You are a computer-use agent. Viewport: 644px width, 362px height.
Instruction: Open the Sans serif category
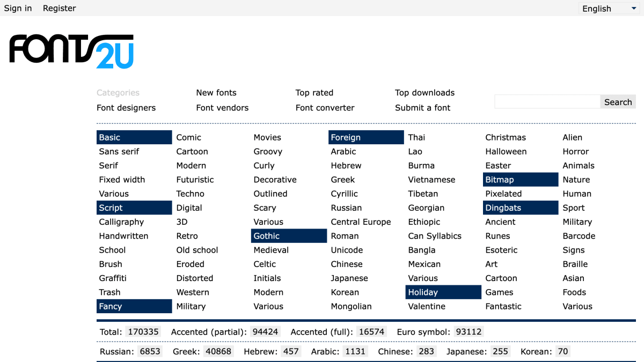(x=119, y=152)
